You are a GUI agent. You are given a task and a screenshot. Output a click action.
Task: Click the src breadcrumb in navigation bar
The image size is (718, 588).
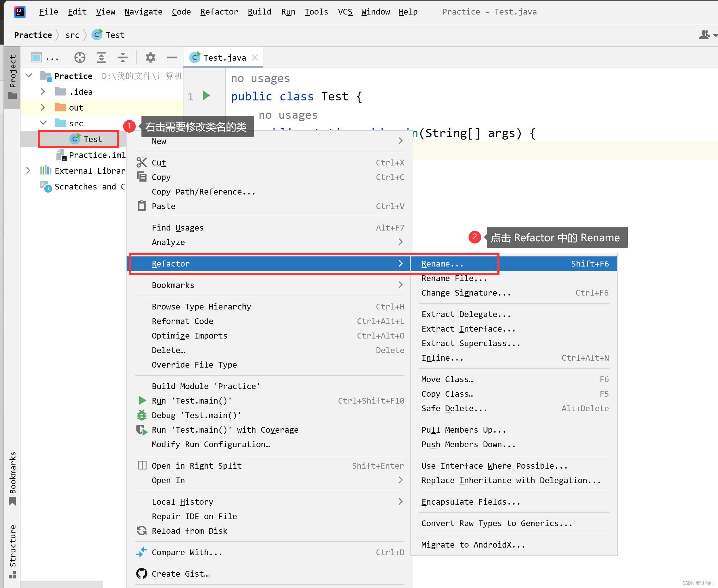[72, 35]
